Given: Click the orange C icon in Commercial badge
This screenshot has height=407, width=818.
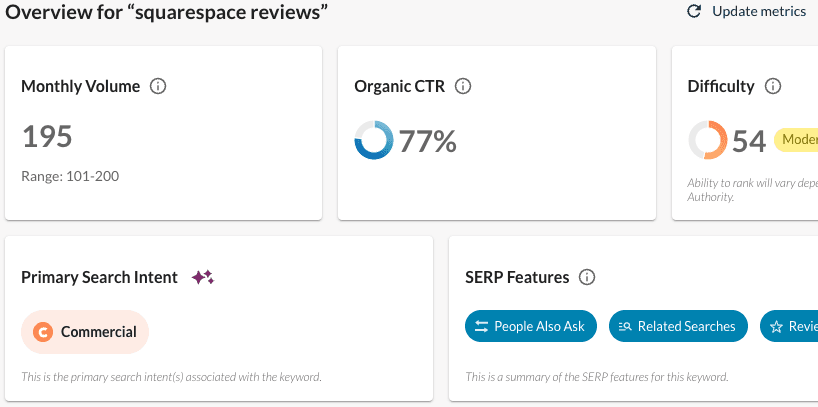Looking at the screenshot, I should pyautogui.click(x=43, y=332).
